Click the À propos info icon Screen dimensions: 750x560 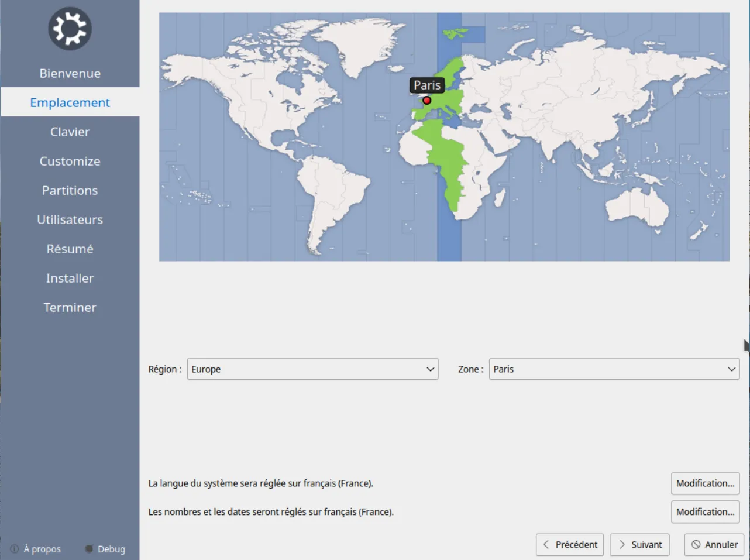pos(15,549)
